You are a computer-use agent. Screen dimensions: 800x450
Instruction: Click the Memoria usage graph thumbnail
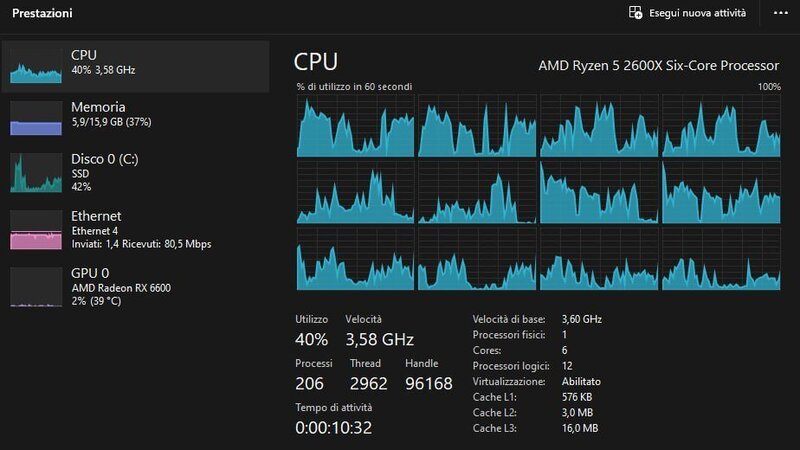pyautogui.click(x=36, y=118)
